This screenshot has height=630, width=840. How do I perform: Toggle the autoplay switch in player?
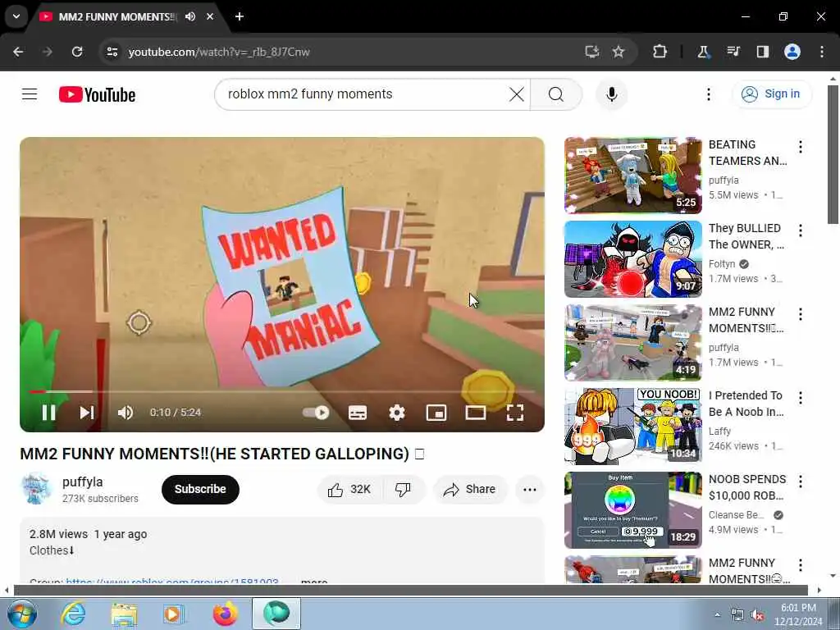[316, 413]
